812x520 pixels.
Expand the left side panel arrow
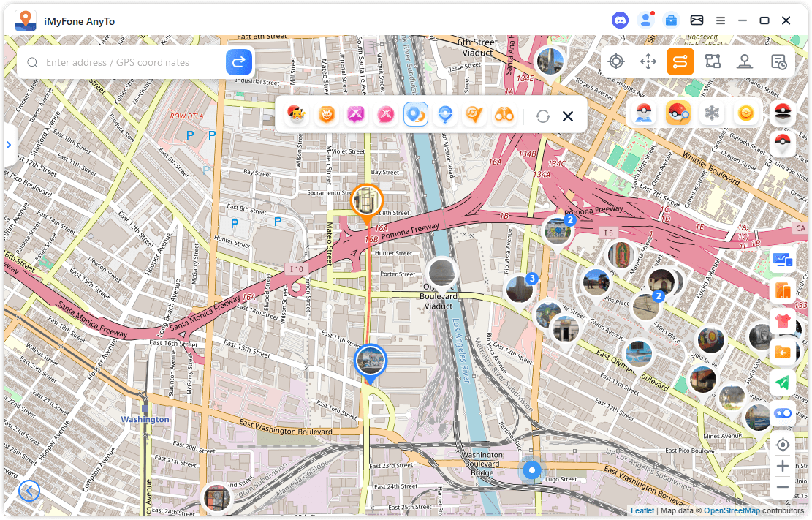click(x=9, y=145)
